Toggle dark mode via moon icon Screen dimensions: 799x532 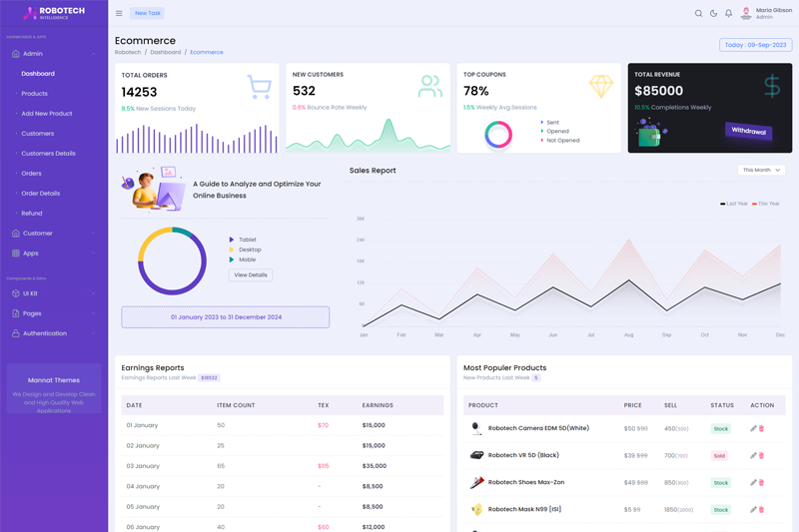click(713, 13)
